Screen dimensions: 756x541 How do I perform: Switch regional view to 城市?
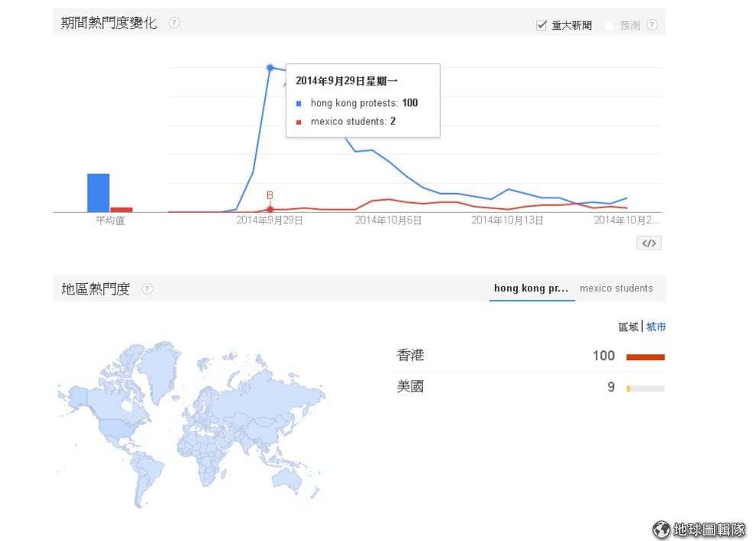[x=656, y=327]
